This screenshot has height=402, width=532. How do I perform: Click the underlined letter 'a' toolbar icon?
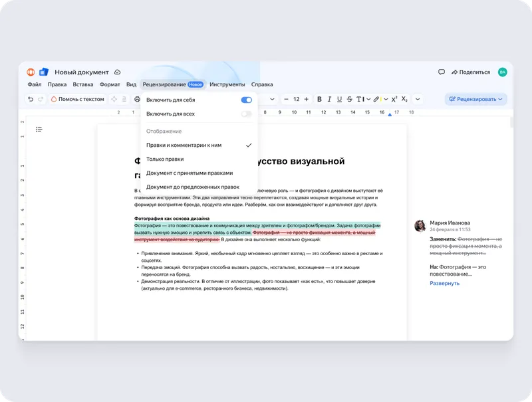[124, 99]
